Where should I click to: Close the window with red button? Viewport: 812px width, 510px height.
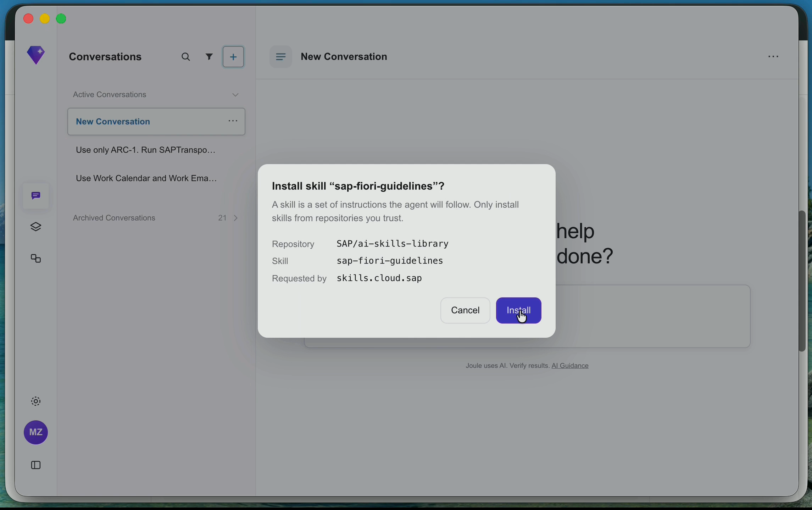coord(28,18)
